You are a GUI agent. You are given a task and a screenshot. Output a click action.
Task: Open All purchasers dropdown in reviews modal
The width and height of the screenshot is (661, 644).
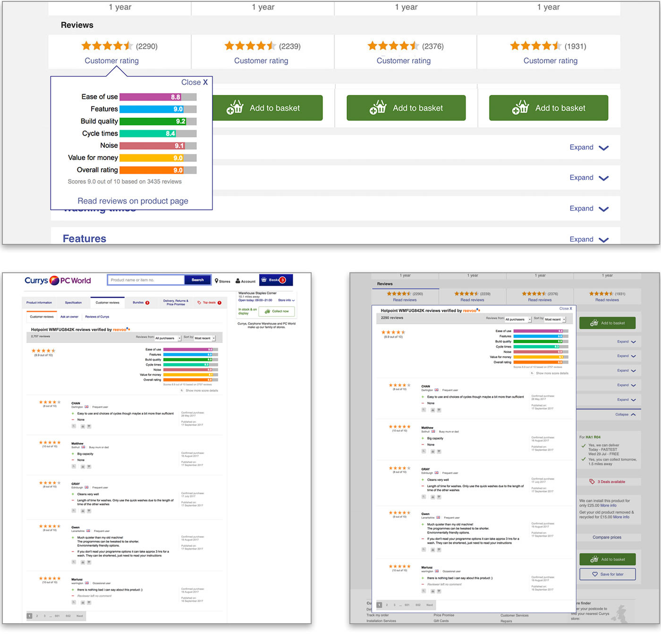[x=518, y=319]
